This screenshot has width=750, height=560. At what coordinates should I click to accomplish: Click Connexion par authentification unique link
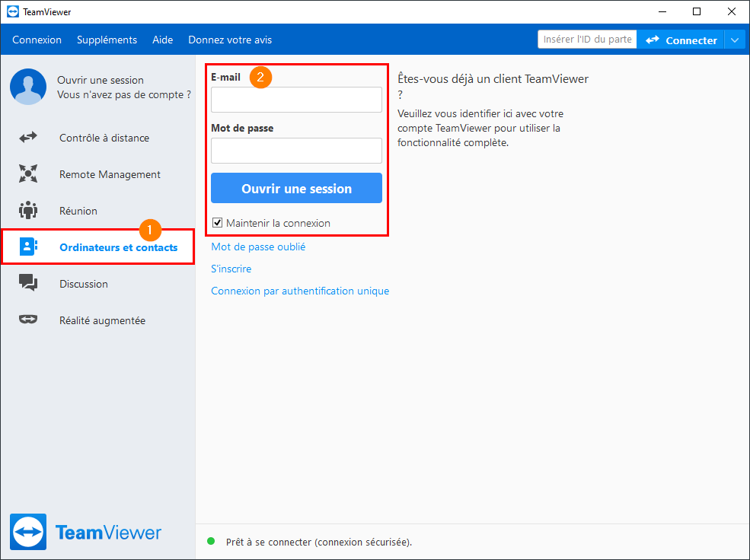click(x=300, y=291)
